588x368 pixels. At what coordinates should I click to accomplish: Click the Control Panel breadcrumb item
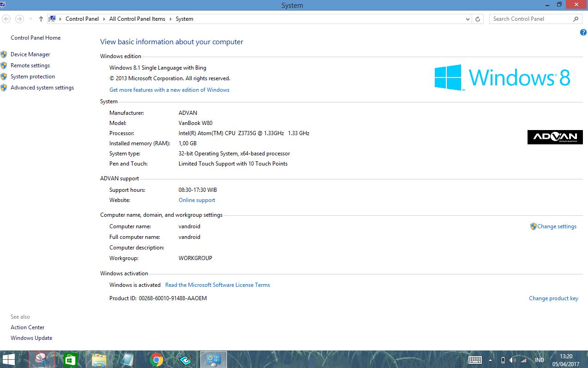coord(82,19)
